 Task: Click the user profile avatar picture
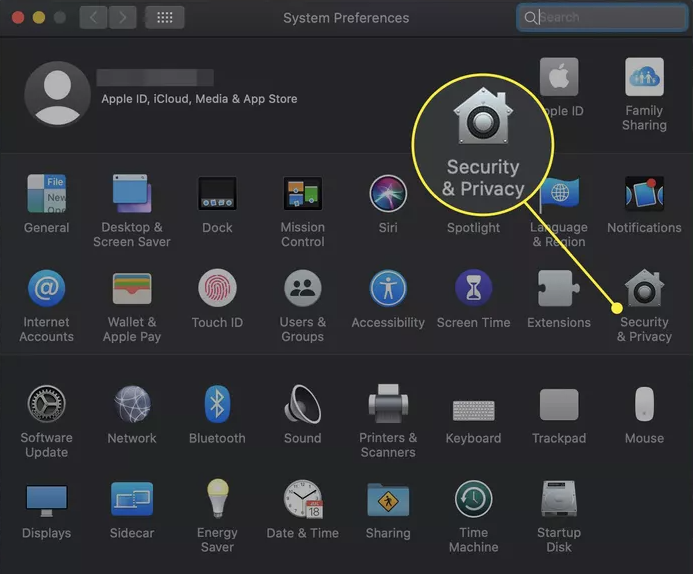[x=57, y=94]
